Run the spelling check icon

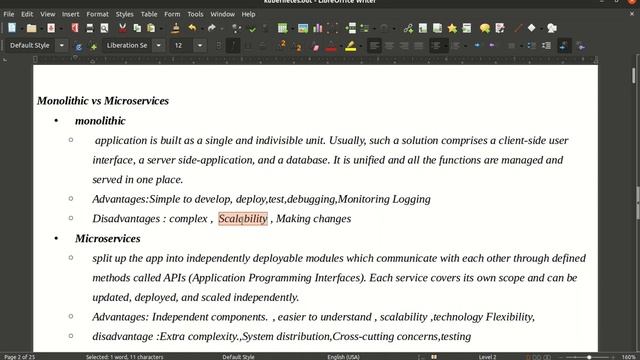point(252,28)
